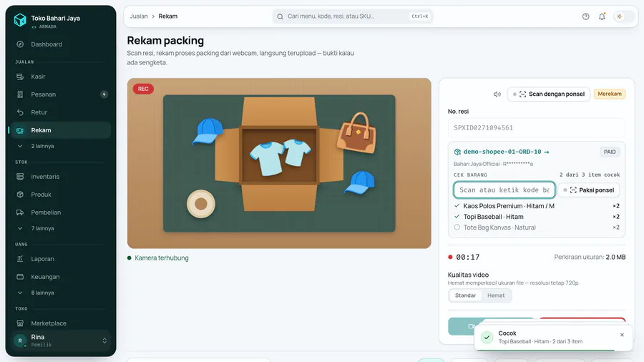Open the account switcher chevrons next to Rina
Screen dimensions: 644x362
pyautogui.click(x=104, y=341)
